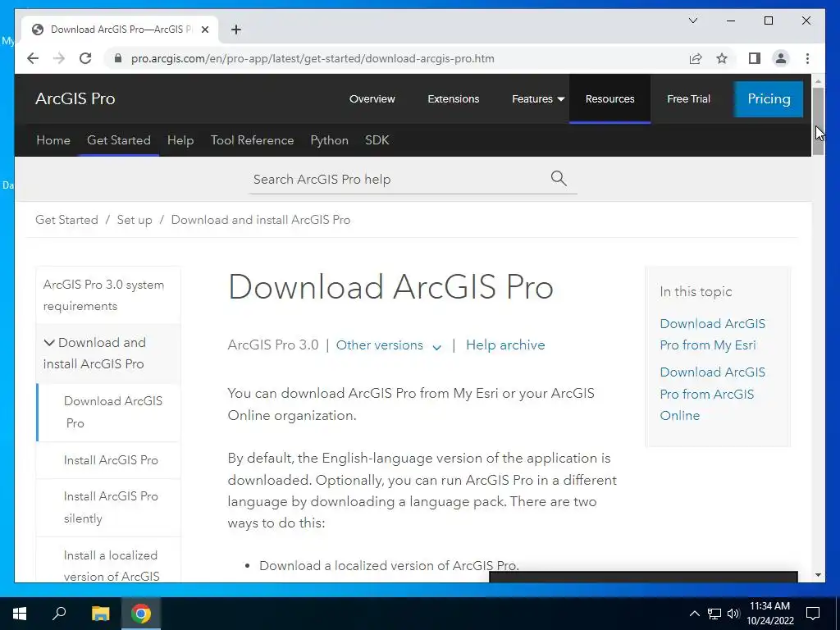Open Windows taskbar search
This screenshot has width=840, height=630.
pyautogui.click(x=59, y=614)
